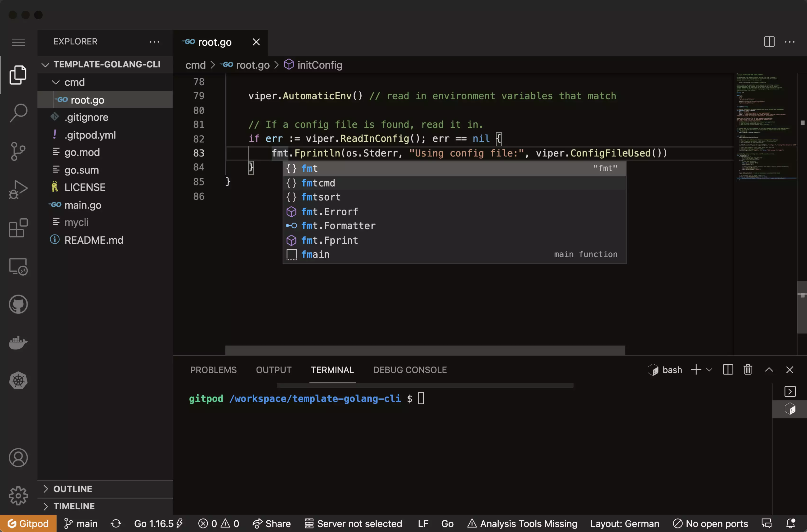This screenshot has height=532, width=807.
Task: Open the Kubernetes view icon
Action: (18, 381)
